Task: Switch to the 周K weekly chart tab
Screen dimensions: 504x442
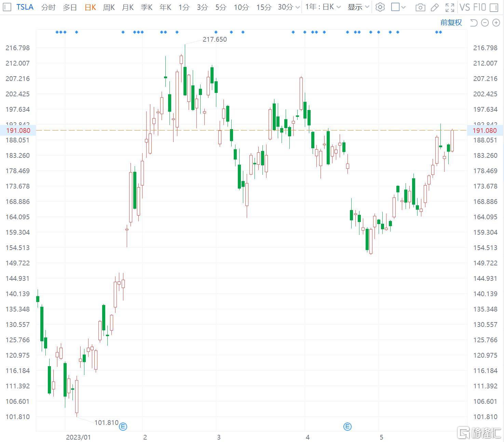Action: click(109, 7)
